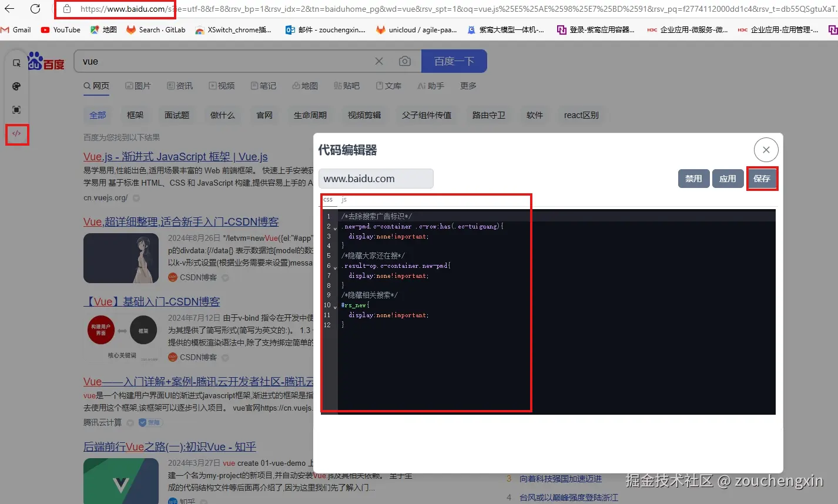838x504 pixels.
Task: Open the 企业应用-应用管理 bookmark
Action: coord(778,29)
